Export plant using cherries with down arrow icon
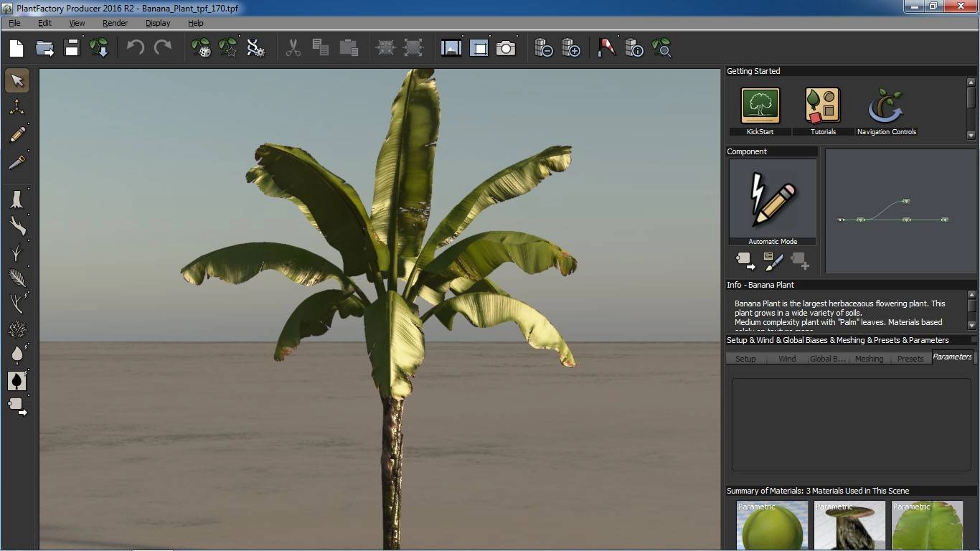This screenshot has width=980, height=551. coord(99,48)
